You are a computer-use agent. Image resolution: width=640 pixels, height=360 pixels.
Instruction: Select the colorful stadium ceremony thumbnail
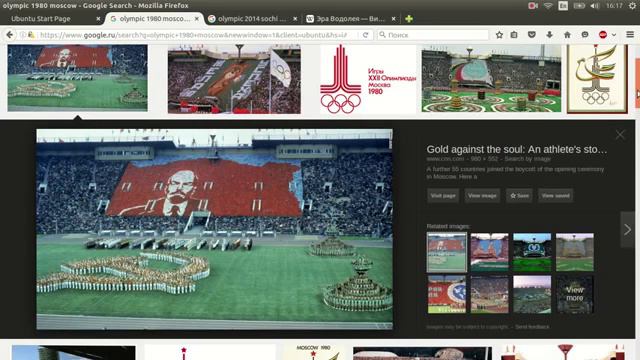click(x=491, y=78)
